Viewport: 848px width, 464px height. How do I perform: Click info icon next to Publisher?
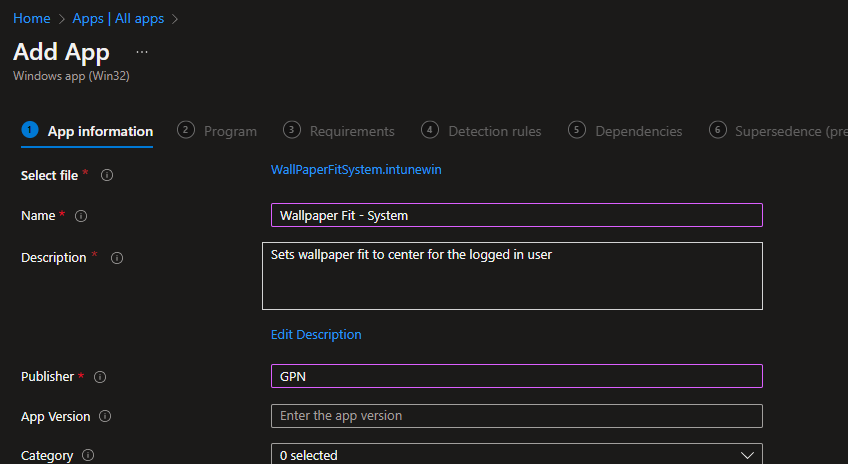coord(100,377)
